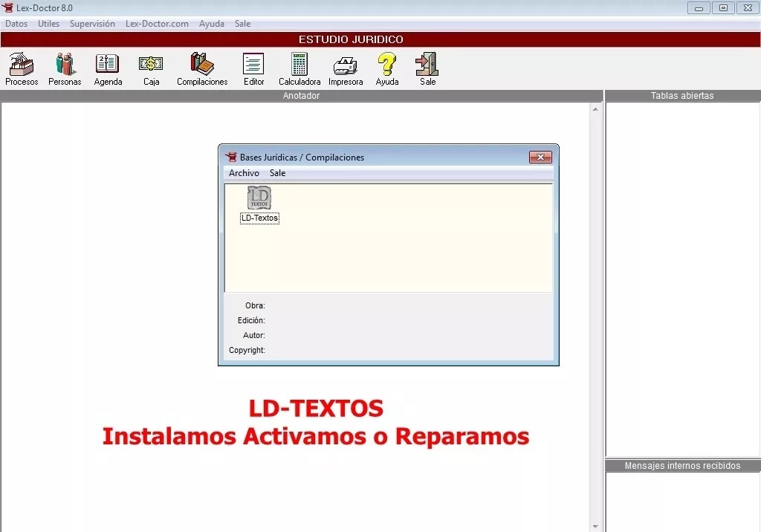Minimize the Lex-Doctor 8.0 window
Screen dimensions: 761x532
coord(699,7)
